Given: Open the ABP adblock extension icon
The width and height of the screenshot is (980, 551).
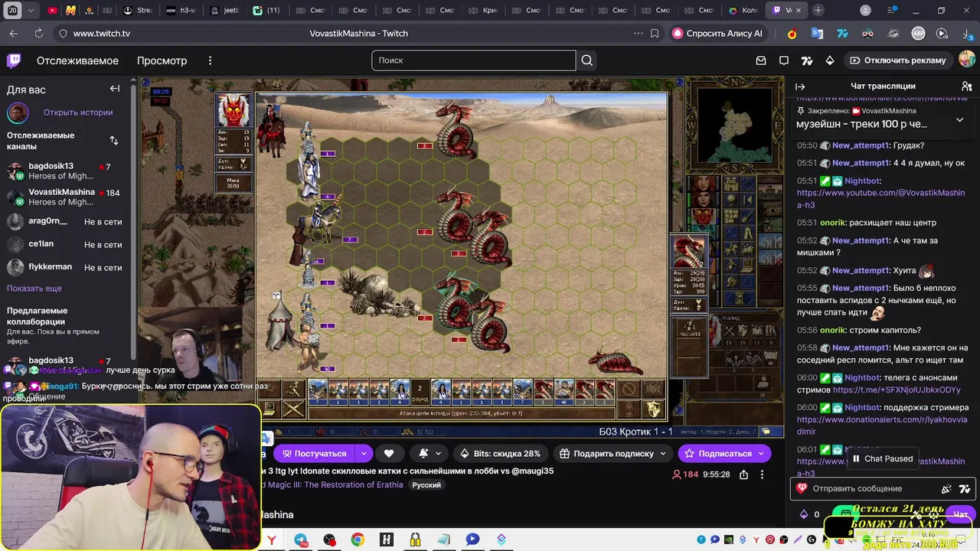Looking at the screenshot, I should point(918,34).
